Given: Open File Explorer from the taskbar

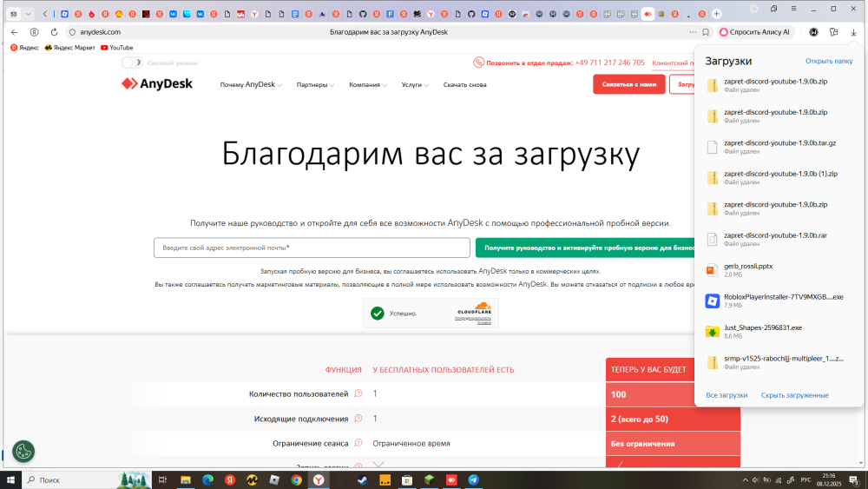Looking at the screenshot, I should point(186,480).
